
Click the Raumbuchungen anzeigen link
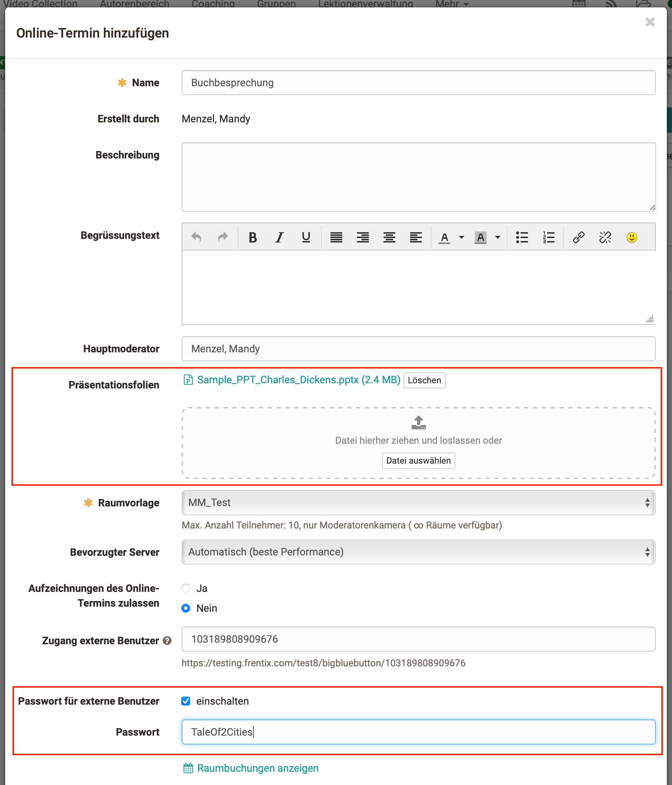tap(258, 768)
